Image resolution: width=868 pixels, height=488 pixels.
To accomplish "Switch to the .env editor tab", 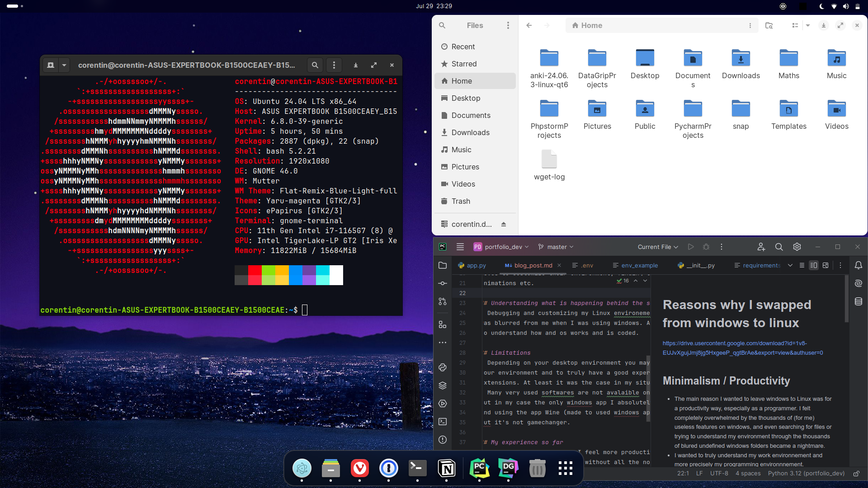I will coord(583,265).
